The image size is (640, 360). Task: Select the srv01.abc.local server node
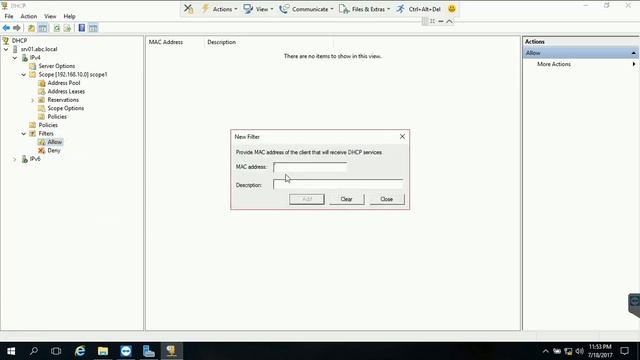pyautogui.click(x=39, y=49)
